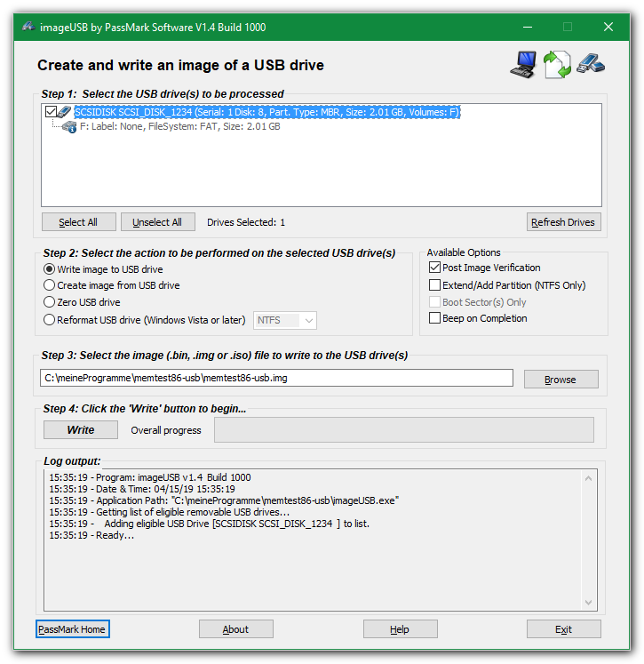Click the Exit button
This screenshot has width=644, height=664.
563,629
